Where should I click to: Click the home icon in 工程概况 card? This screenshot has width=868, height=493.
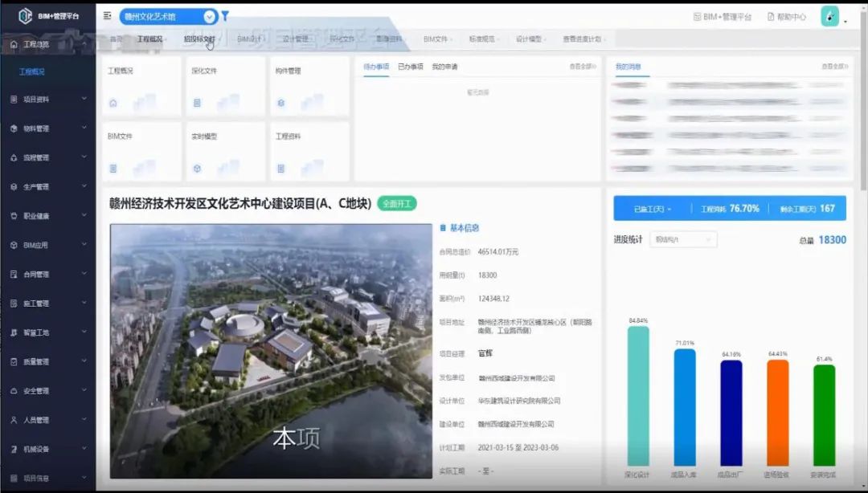point(113,103)
